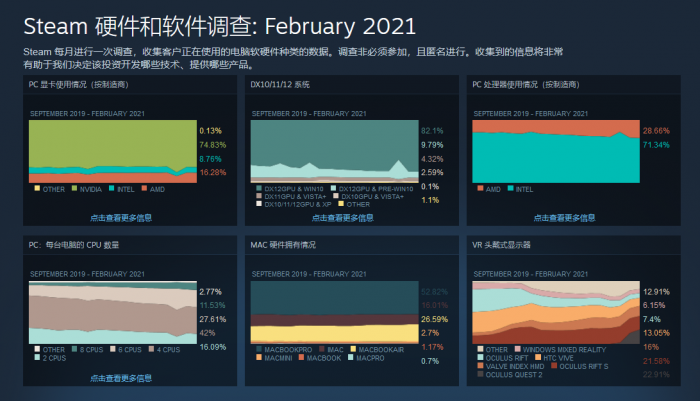This screenshot has width=700, height=401.
Task: Click the DX12GPU & WIN10 legend swatch
Action: pos(259,188)
